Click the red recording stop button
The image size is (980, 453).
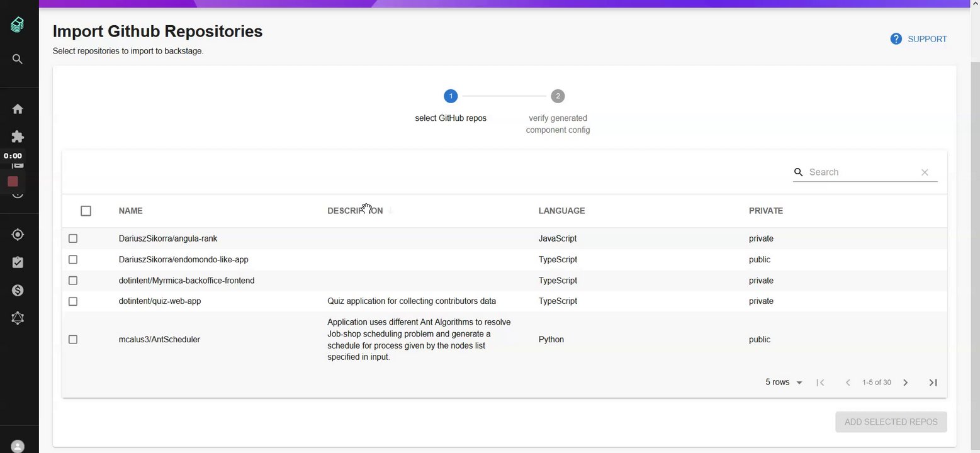13,182
